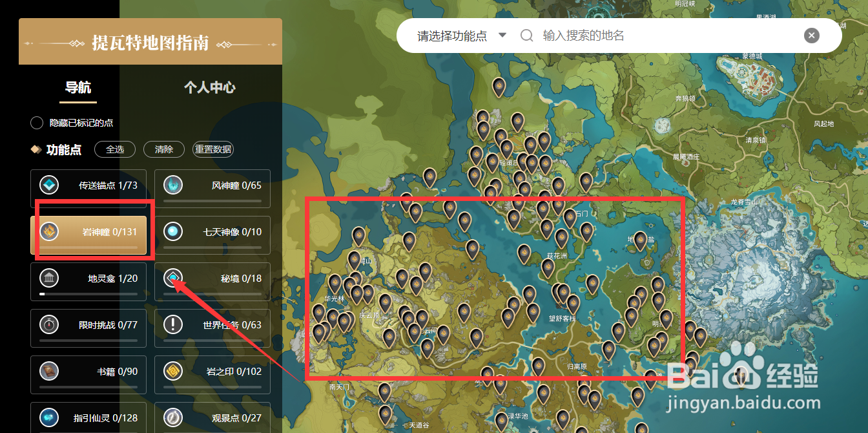
Task: Click the 南天门 map label
Action: coord(339,387)
